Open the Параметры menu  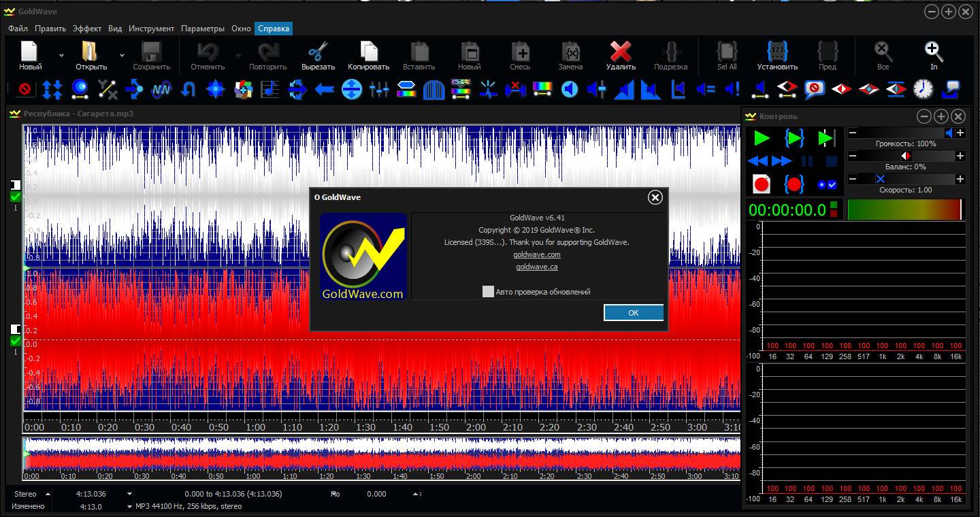(203, 29)
